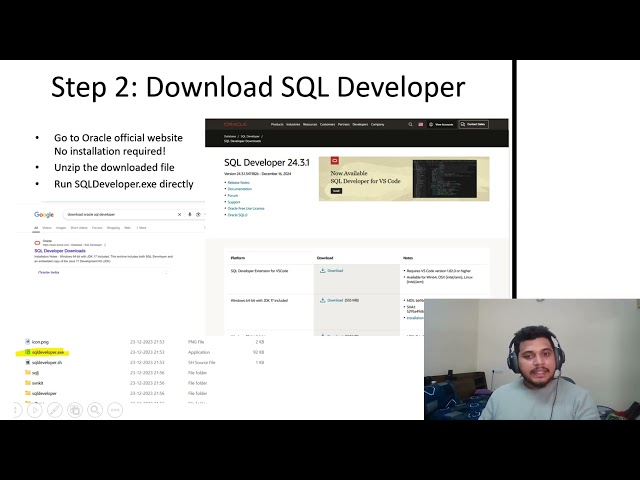The image size is (640, 480).
Task: Click Database breadcrumb on Oracle page
Action: 229,136
